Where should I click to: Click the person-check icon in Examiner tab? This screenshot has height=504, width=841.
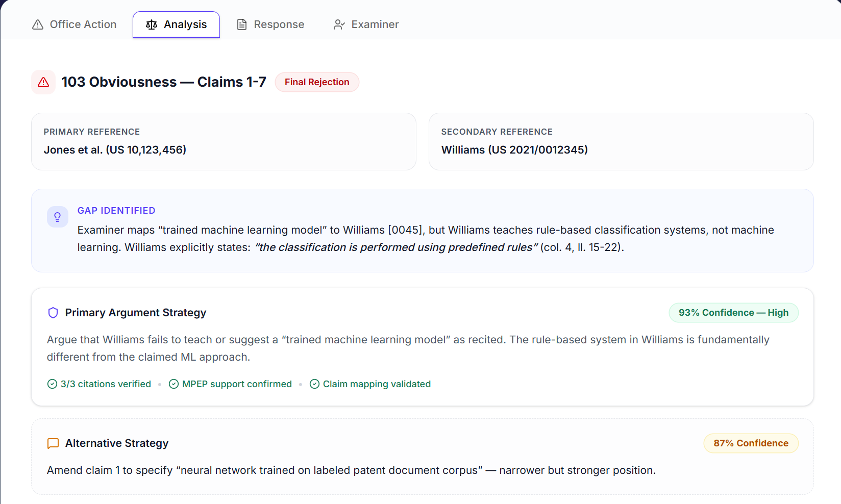click(x=339, y=24)
